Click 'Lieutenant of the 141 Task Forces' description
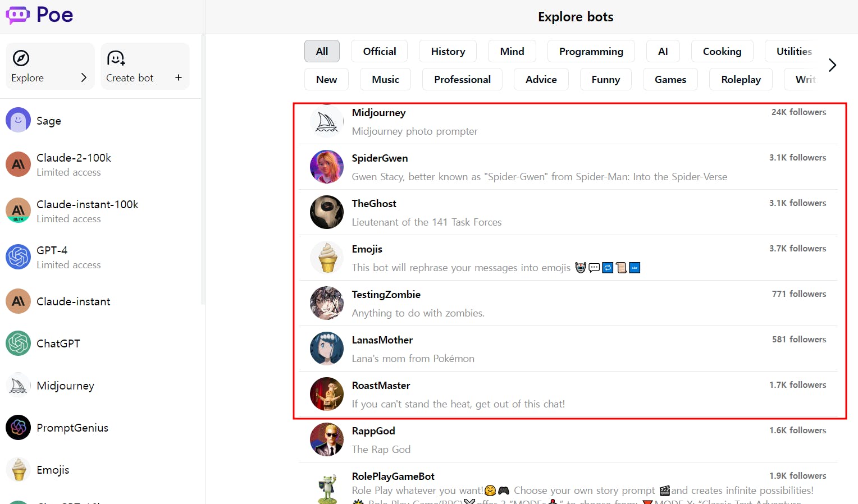The image size is (858, 504). point(427,222)
